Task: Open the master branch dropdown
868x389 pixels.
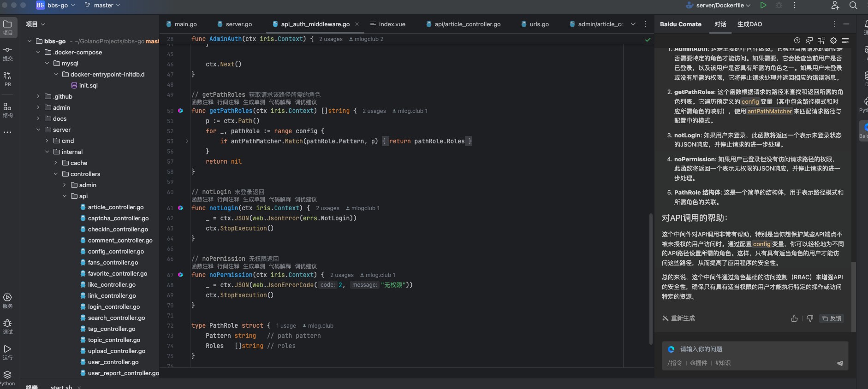Action: pos(102,5)
